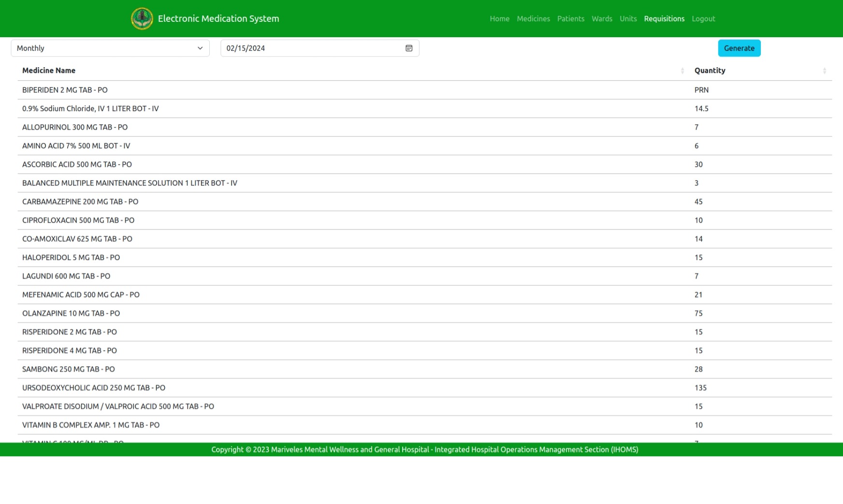Open the Wards section
The height and width of the screenshot is (504, 843).
602,19
